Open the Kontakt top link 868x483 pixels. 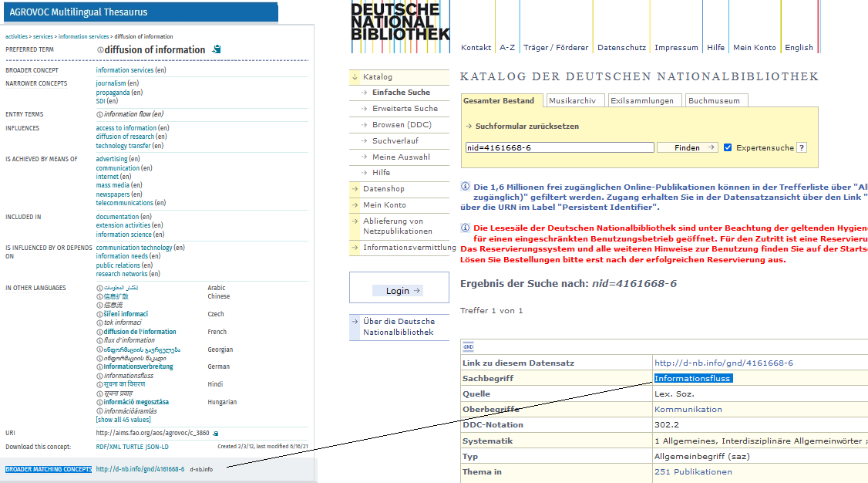[476, 48]
